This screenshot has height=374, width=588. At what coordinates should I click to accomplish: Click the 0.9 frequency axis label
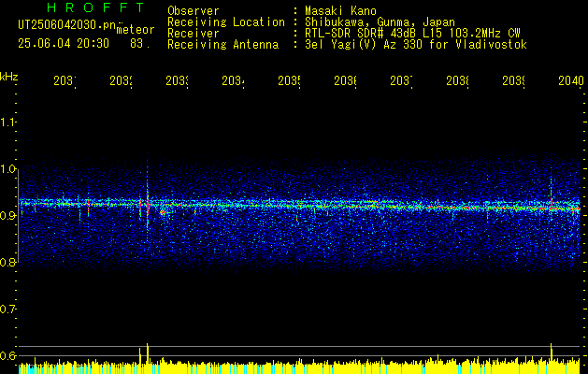8,216
